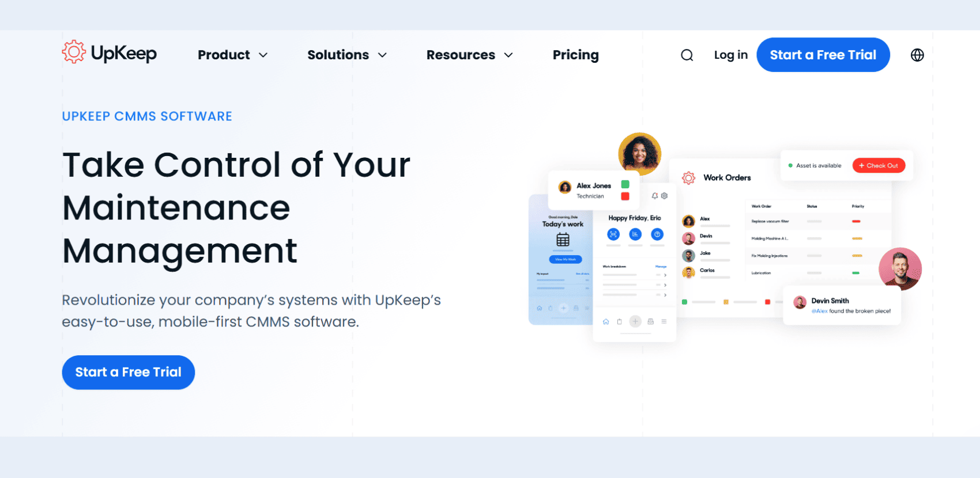This screenshot has height=478, width=980.
Task: Click the green square on Alex Jones card
Action: click(625, 184)
